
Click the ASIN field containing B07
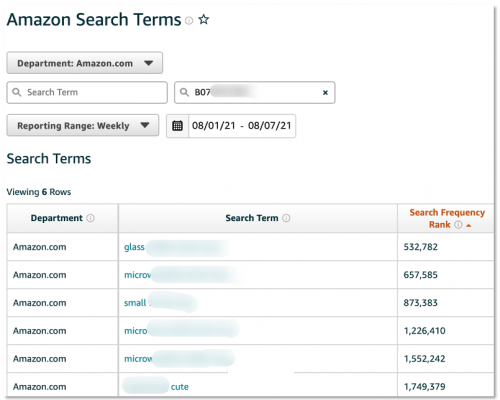point(255,92)
